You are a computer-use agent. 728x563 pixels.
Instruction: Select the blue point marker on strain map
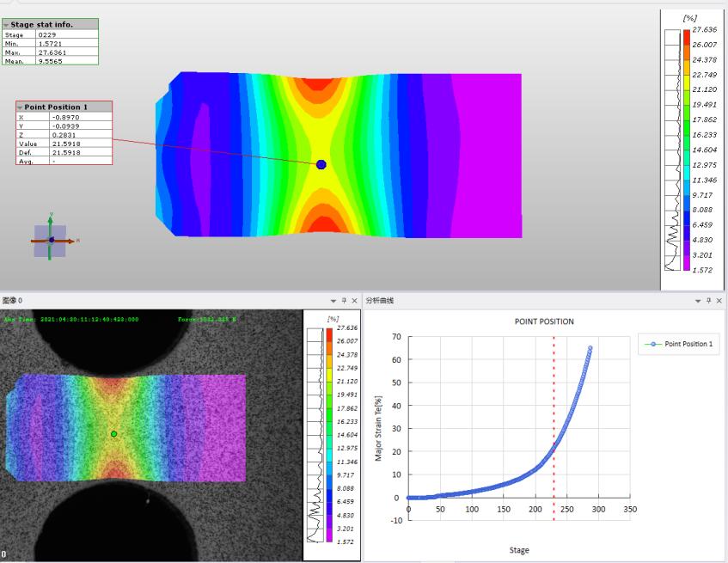point(321,164)
